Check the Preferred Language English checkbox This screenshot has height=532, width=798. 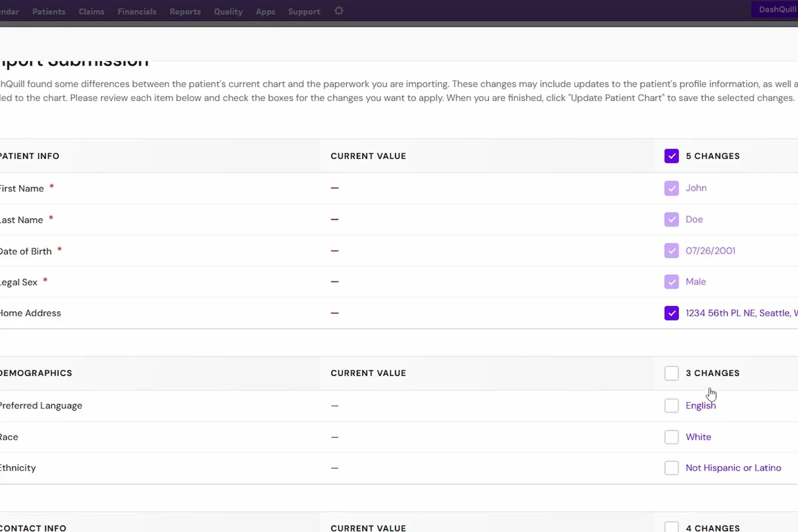[x=671, y=405]
